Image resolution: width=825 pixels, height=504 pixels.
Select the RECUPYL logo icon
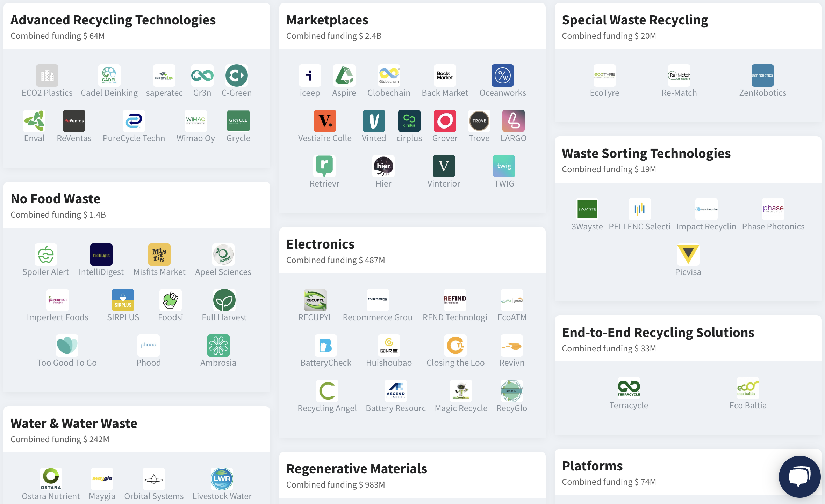click(315, 300)
